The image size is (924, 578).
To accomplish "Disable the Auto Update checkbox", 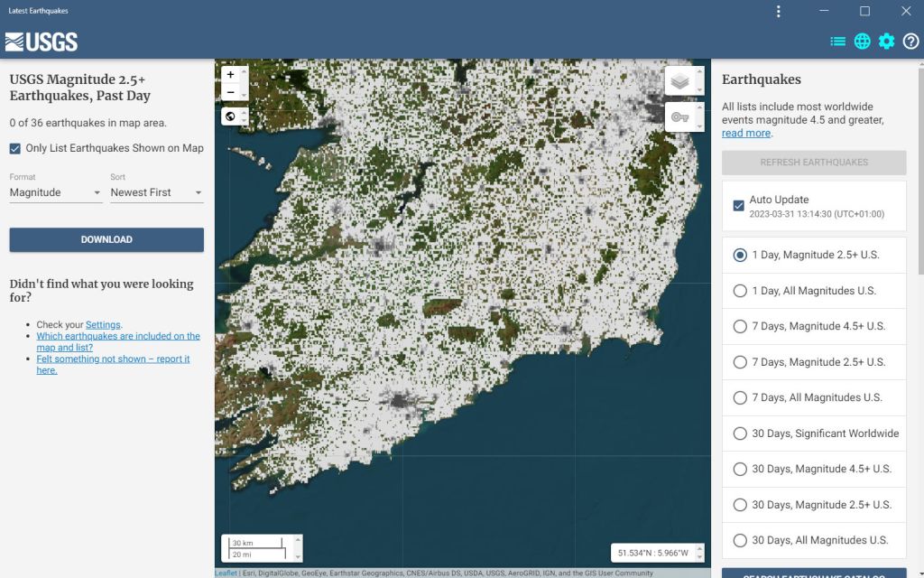I will [x=739, y=206].
